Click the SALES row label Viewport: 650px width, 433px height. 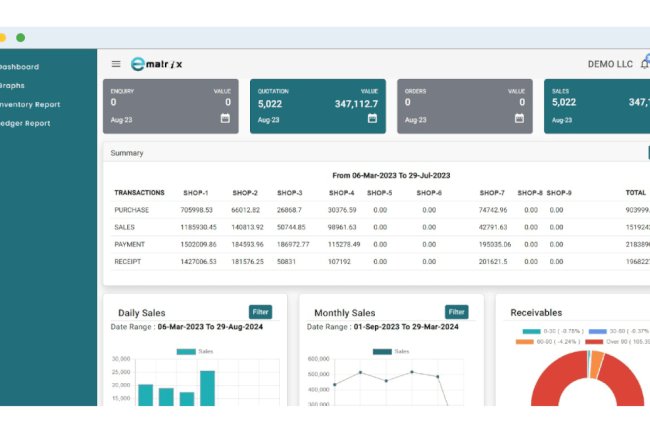coord(124,227)
